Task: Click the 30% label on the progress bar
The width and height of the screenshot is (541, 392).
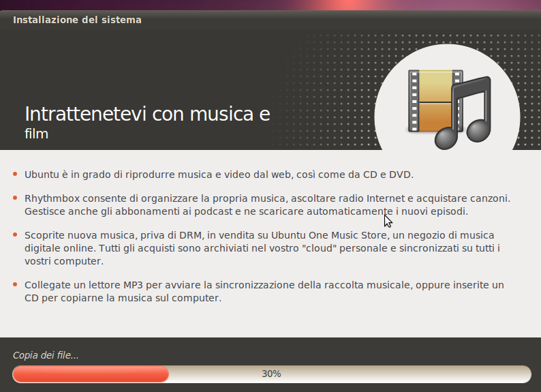Action: 271,374
